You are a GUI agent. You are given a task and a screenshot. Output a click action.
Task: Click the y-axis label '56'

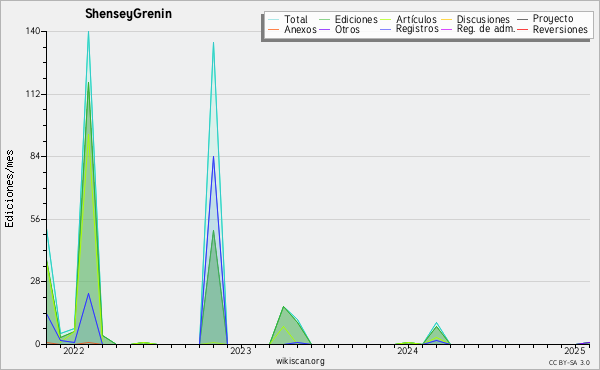36,219
